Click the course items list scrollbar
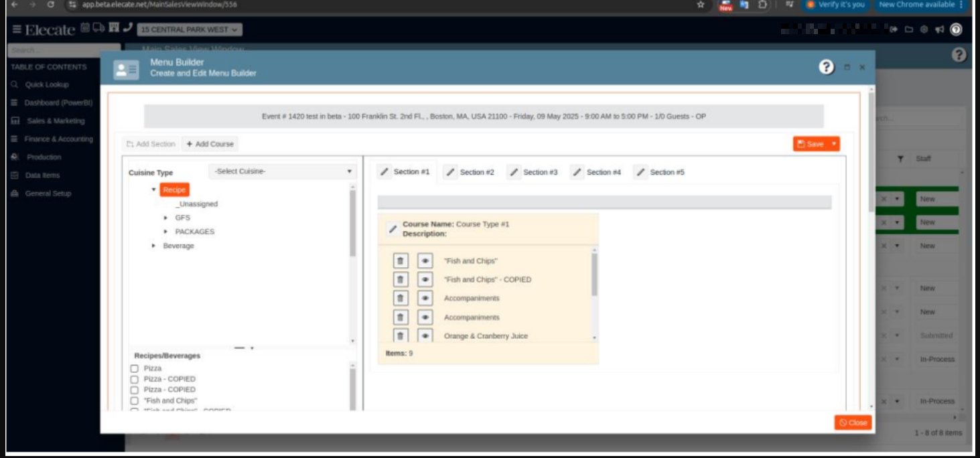This screenshot has height=458, width=980. pos(594,275)
